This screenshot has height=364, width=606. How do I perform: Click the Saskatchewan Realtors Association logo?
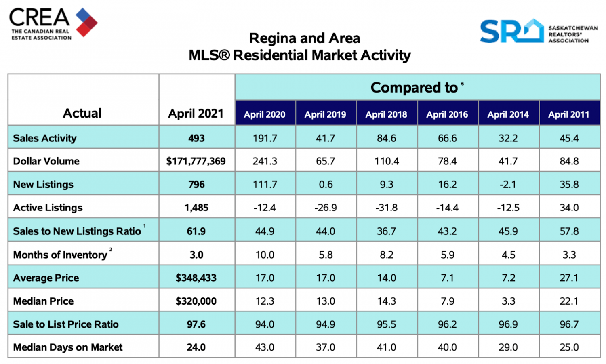539,31
